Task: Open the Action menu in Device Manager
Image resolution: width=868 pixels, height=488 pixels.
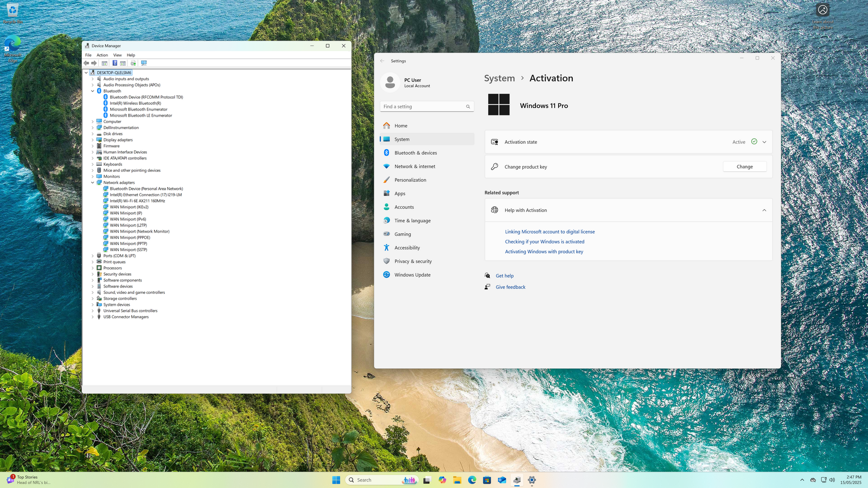Action: [103, 55]
